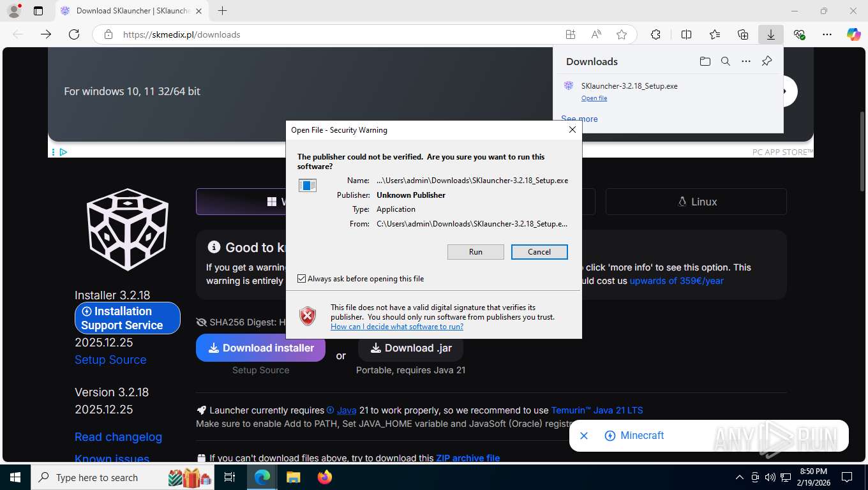Launch Firefox from taskbar
The image size is (868, 490).
click(x=325, y=477)
